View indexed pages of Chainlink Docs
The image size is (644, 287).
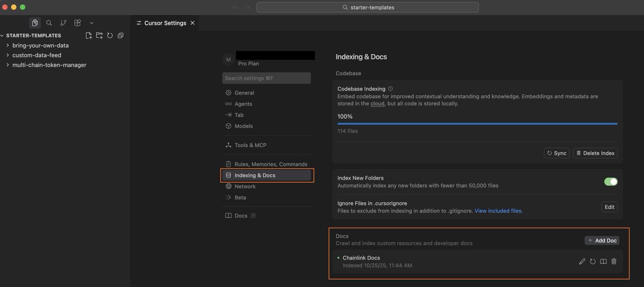603,261
